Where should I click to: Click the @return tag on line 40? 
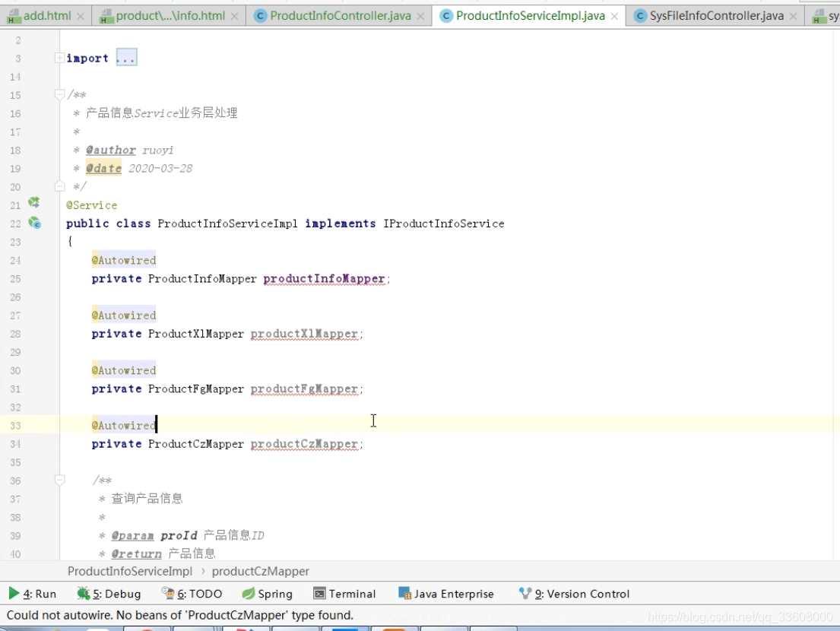[136, 554]
